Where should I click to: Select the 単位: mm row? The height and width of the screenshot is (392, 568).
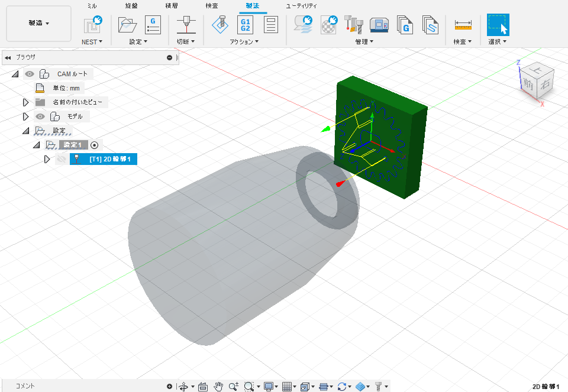66,88
